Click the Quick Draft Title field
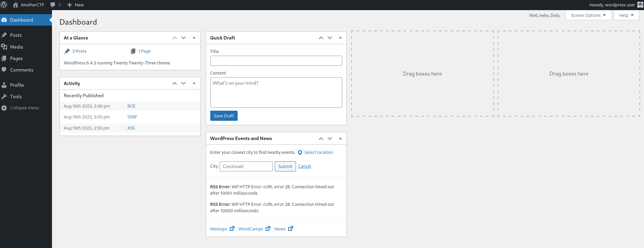644x248 pixels. (276, 61)
